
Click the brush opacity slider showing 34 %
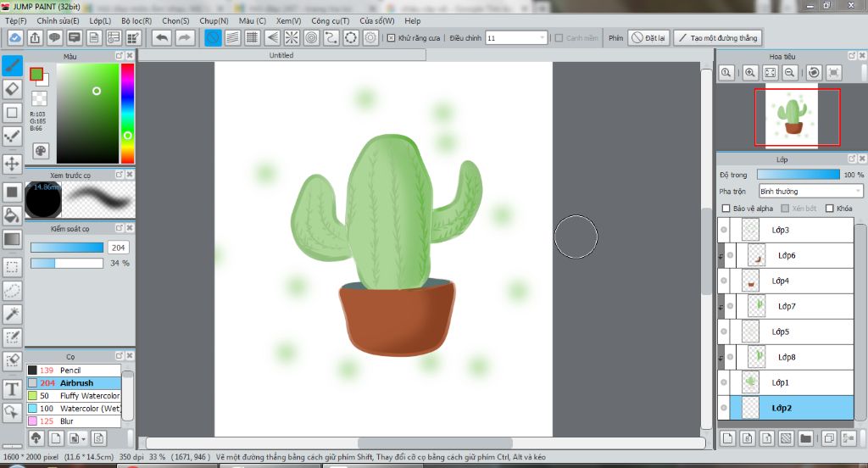coord(67,263)
